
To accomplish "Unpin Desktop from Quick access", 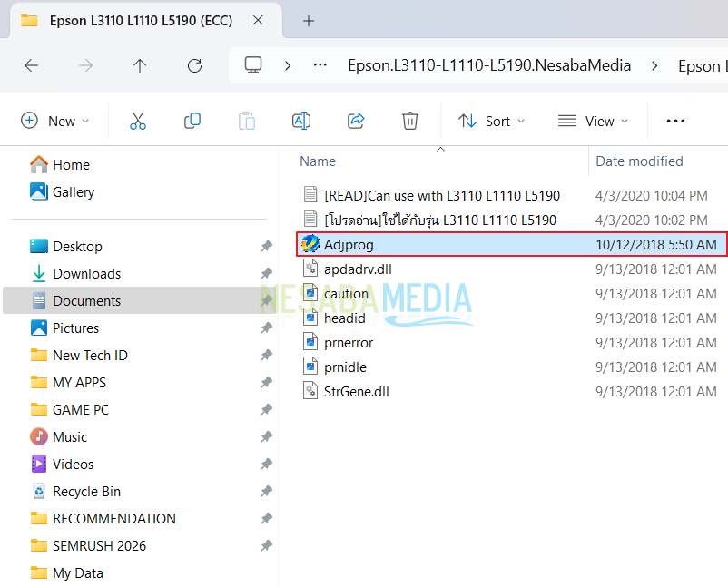I will [x=266, y=247].
